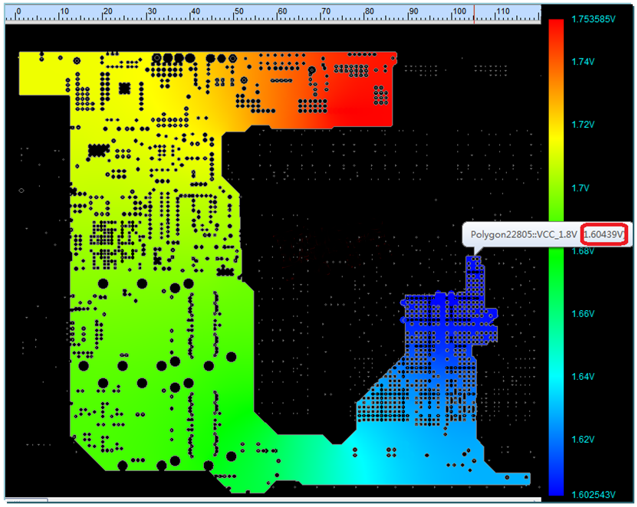Image resolution: width=637 pixels, height=507 pixels.
Task: Click the 1.66V legend label
Action: [x=584, y=314]
